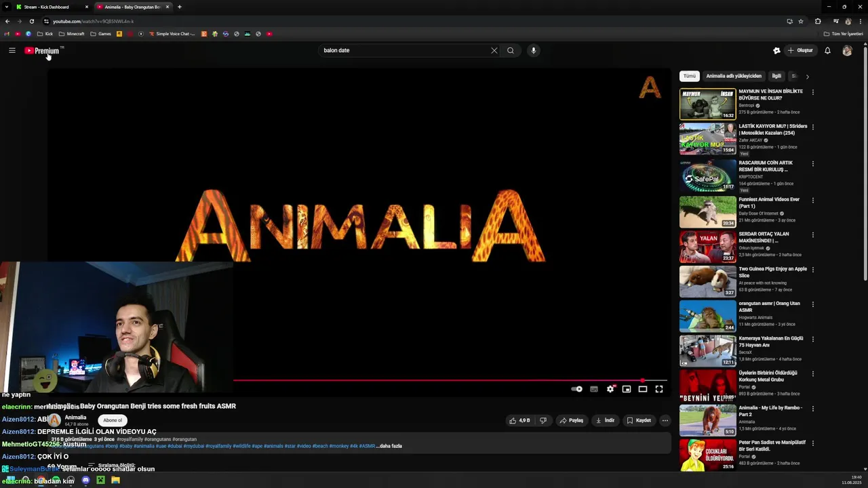Open Funniest Animal Videos Ever title

pos(769,203)
